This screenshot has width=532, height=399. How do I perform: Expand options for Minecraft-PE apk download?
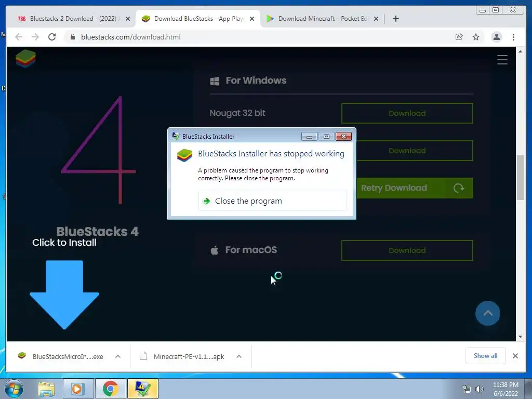[x=239, y=356]
